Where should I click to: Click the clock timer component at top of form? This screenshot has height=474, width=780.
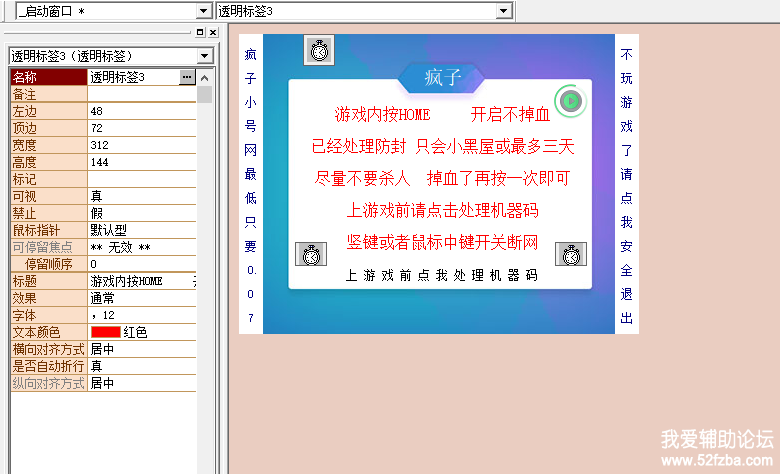click(x=319, y=50)
